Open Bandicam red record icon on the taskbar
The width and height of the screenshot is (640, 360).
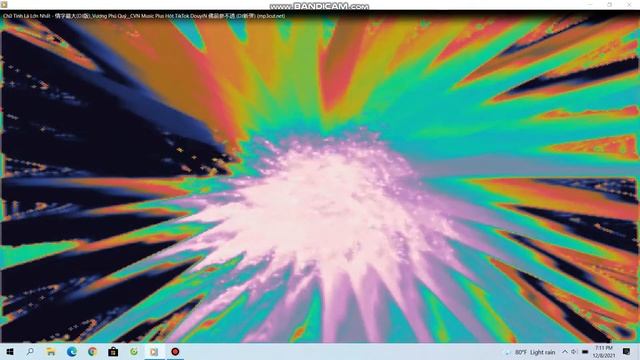coord(175,351)
